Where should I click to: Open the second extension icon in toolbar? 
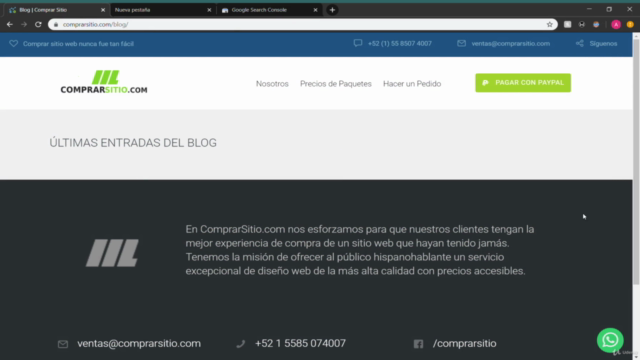[582, 24]
